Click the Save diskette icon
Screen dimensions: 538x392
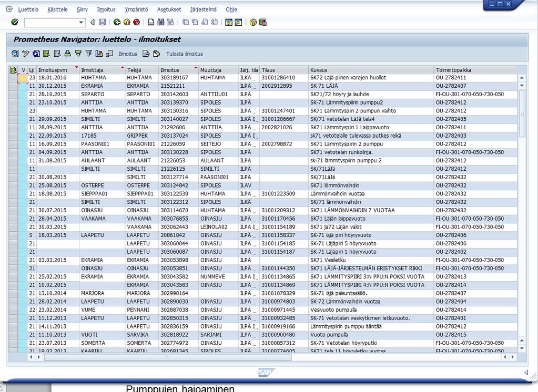(x=102, y=22)
